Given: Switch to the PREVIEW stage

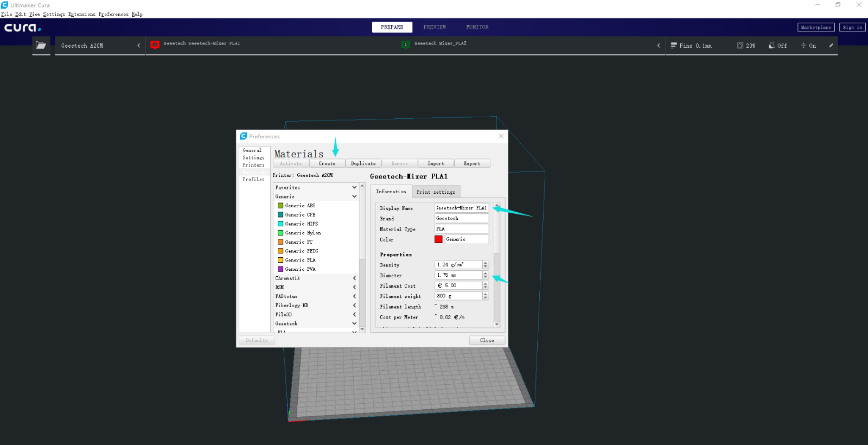Looking at the screenshot, I should [x=435, y=27].
